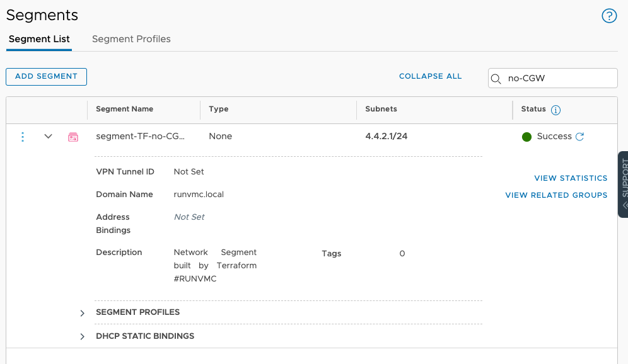
Task: Click the three-dot actions menu for segment
Action: [23, 137]
